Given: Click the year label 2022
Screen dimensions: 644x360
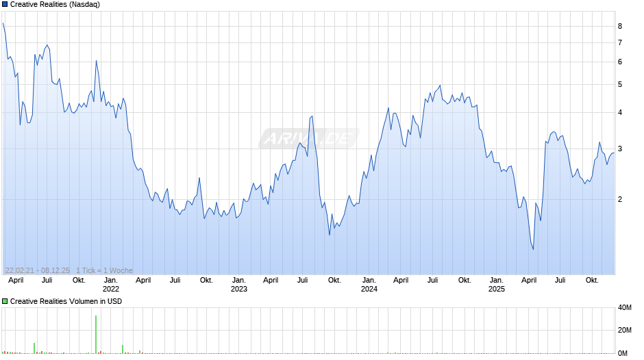Looking at the screenshot, I should click(x=111, y=289).
